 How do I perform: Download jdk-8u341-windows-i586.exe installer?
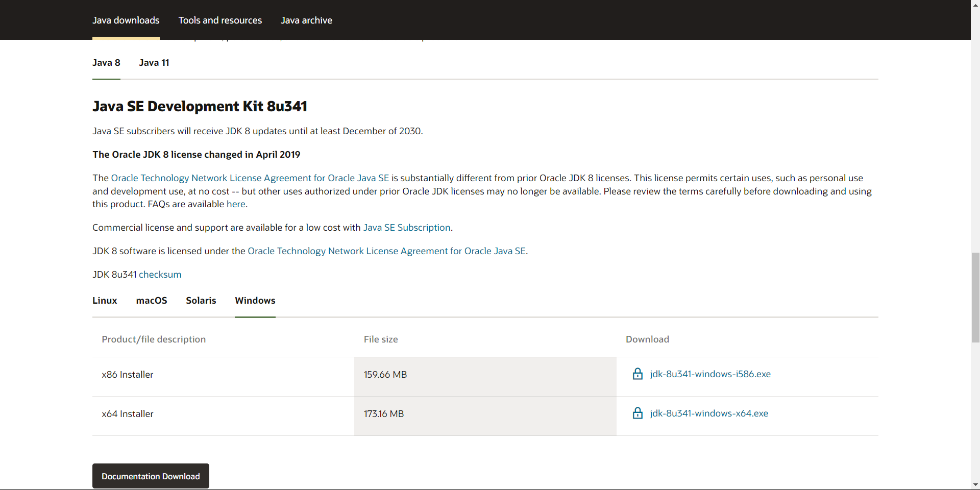(710, 374)
